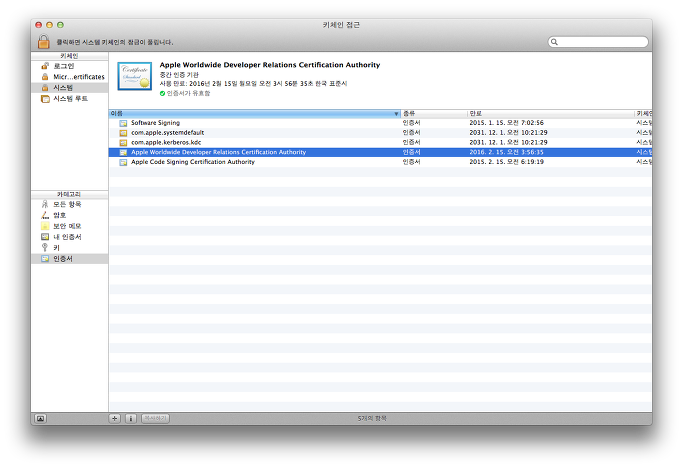Toggle the keychain list visibility button at bottom-left
This screenshot has width=683, height=468.
point(41,418)
